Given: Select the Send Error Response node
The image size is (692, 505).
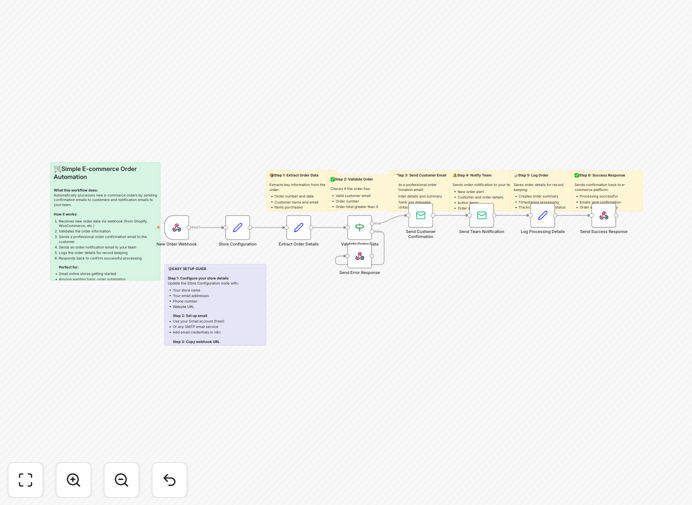Looking at the screenshot, I should [360, 256].
